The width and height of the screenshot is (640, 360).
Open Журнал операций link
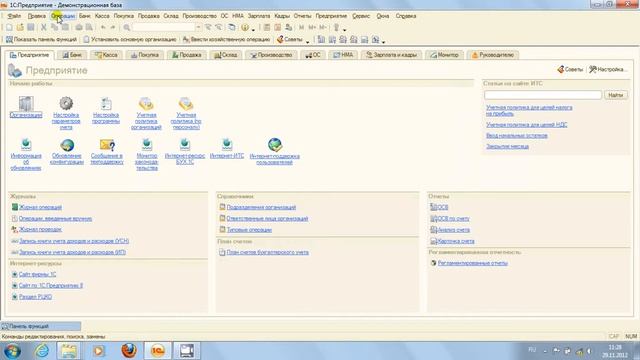point(40,207)
